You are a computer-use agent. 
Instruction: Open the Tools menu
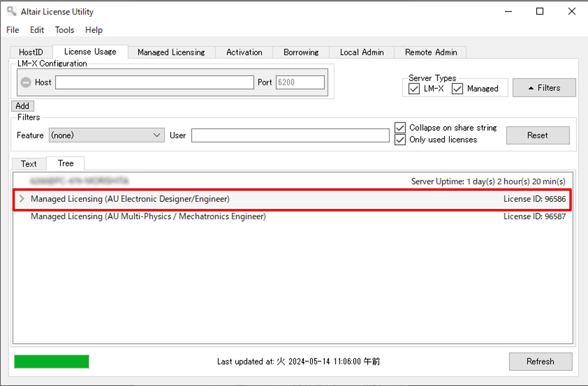(x=64, y=30)
